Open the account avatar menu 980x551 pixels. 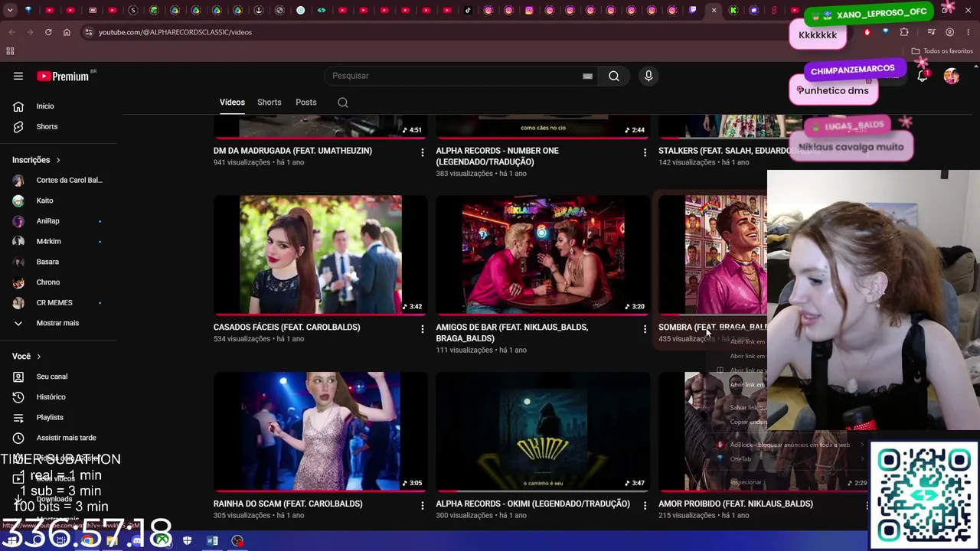pos(952,76)
